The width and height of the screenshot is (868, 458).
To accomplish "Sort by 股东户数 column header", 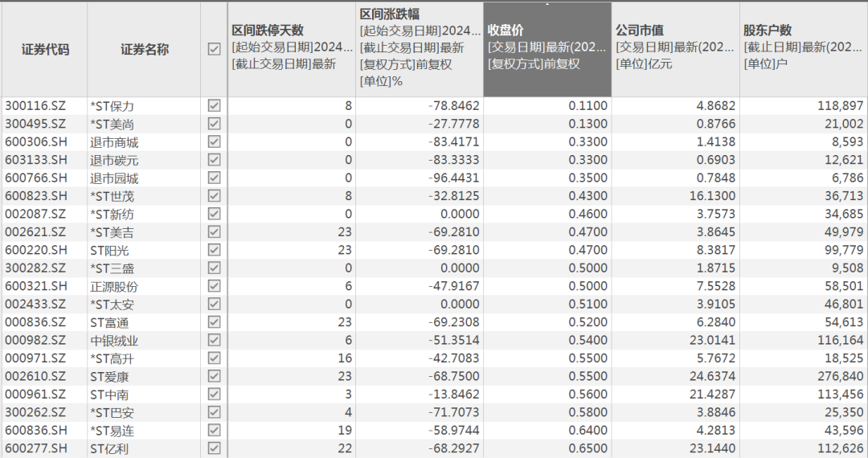I will (803, 49).
